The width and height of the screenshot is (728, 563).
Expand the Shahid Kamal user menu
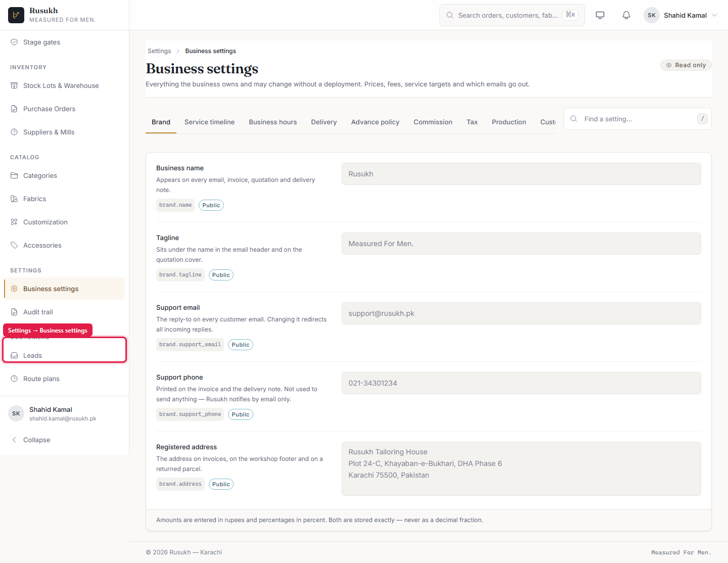(680, 15)
